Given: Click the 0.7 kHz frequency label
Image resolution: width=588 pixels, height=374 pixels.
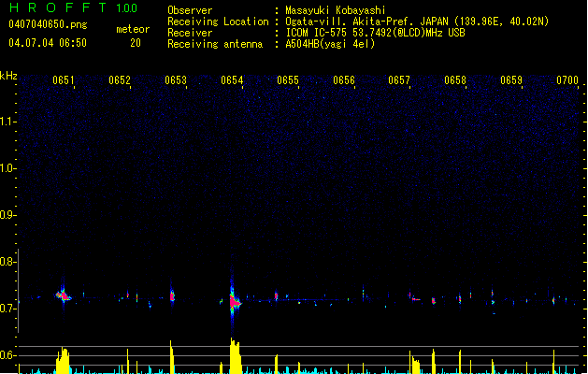Looking at the screenshot, I should pos(7,309).
